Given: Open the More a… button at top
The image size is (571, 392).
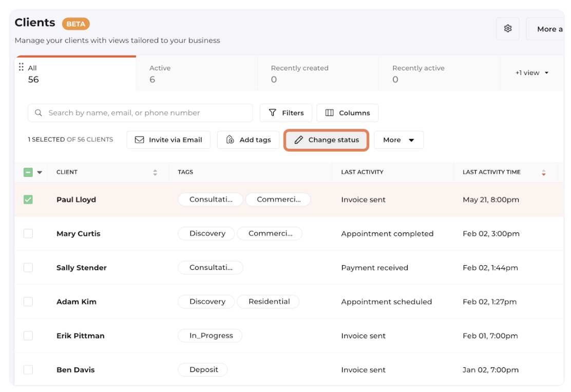Looking at the screenshot, I should click(545, 29).
